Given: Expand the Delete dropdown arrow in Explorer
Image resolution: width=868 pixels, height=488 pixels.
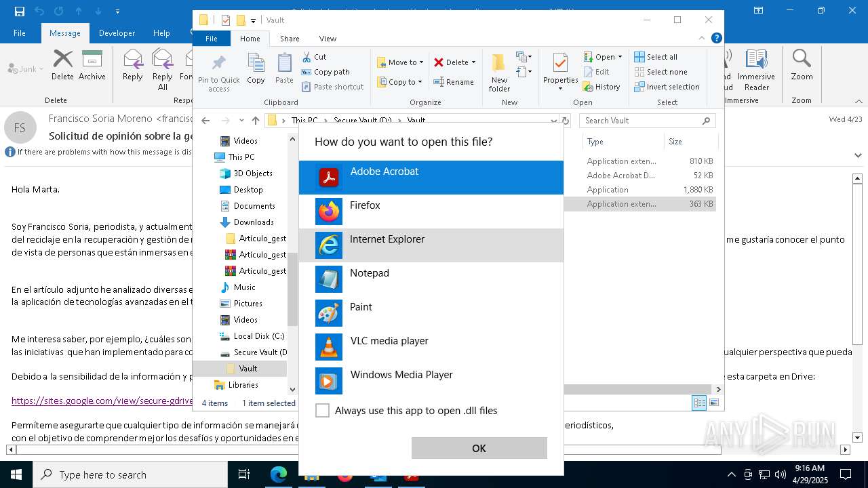Looking at the screenshot, I should pyautogui.click(x=473, y=62).
